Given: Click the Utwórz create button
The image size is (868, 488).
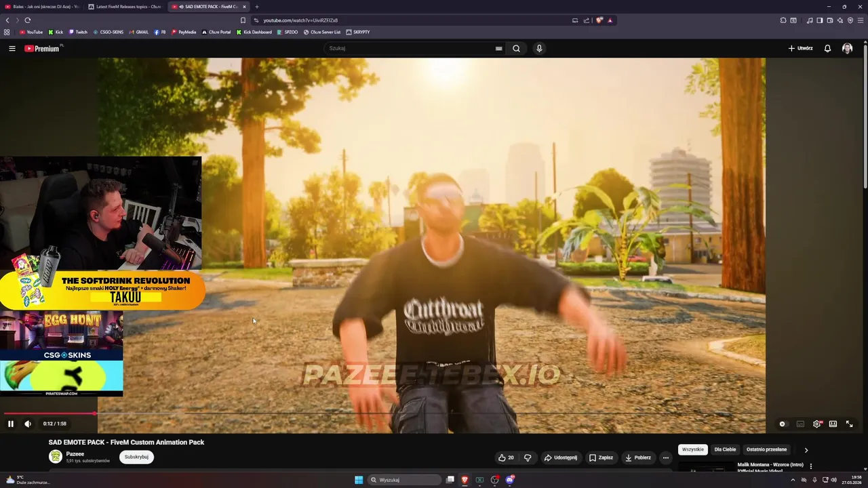Looking at the screenshot, I should coord(800,48).
